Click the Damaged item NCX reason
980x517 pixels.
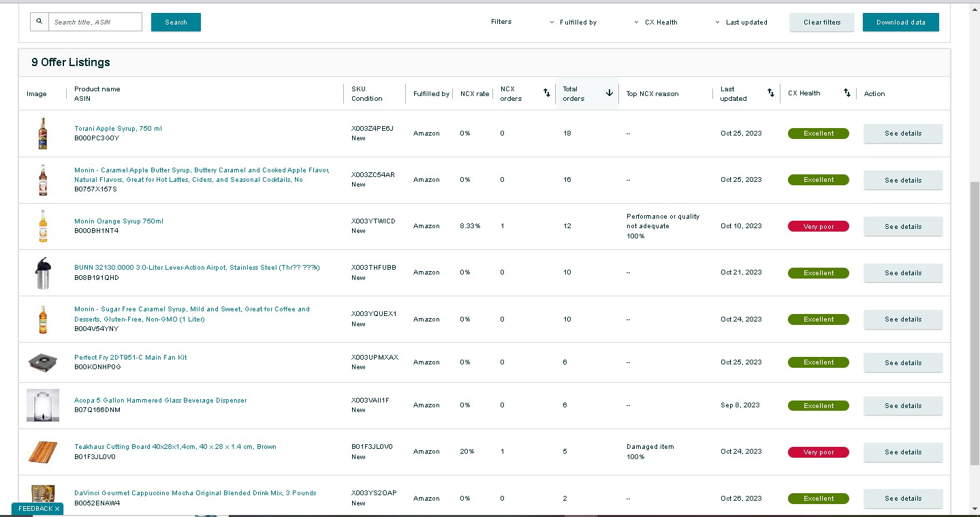click(650, 447)
